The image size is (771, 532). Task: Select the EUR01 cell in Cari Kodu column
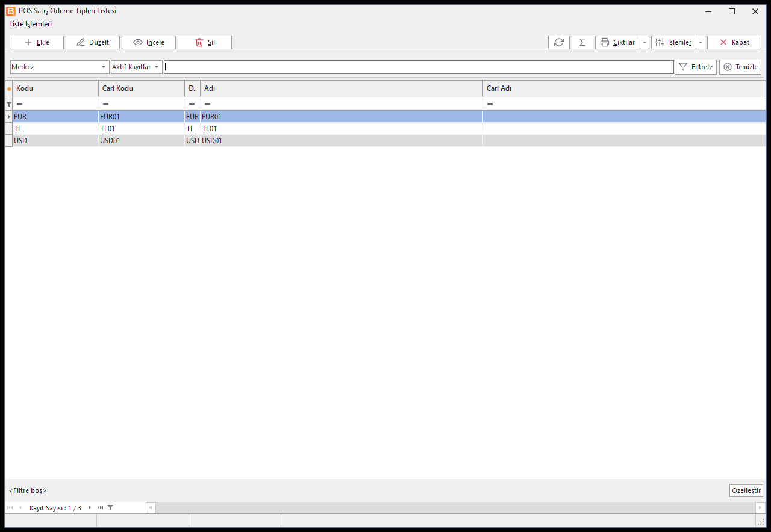click(142, 117)
